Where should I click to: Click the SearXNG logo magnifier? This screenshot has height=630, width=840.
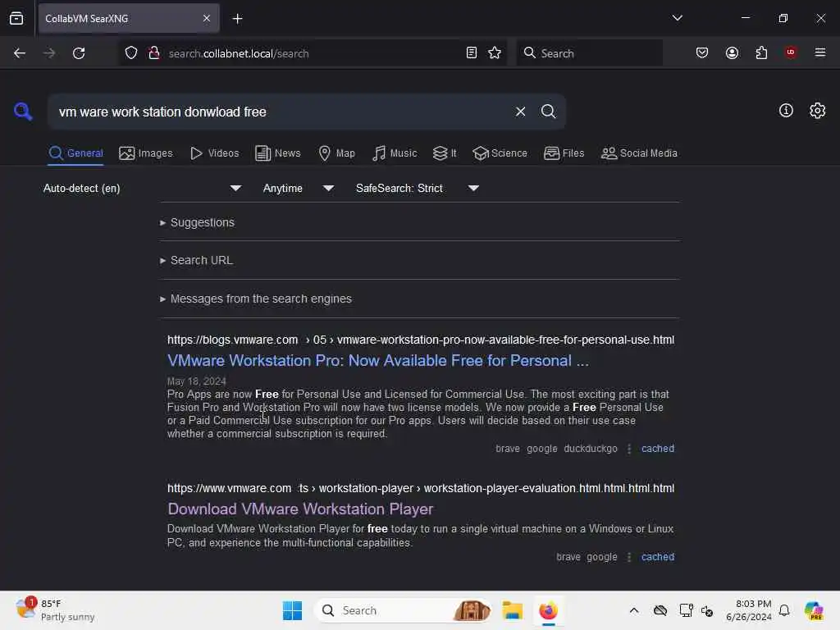tap(23, 112)
